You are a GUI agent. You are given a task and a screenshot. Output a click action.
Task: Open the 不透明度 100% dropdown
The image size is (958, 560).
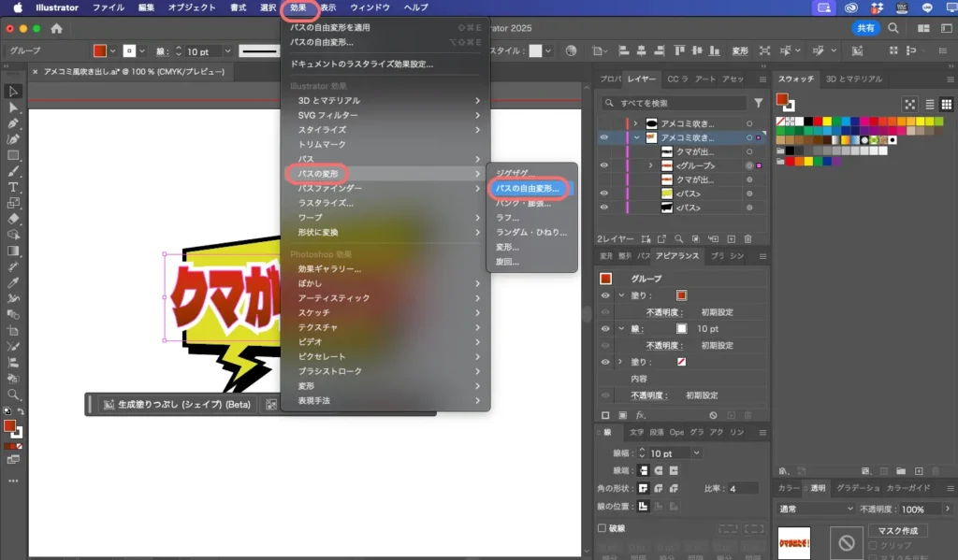tap(947, 509)
